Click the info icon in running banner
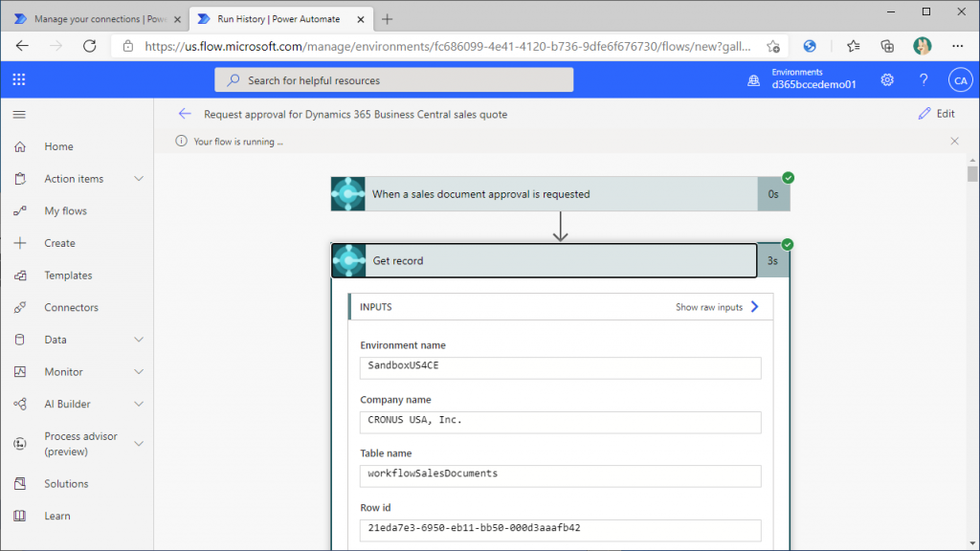Image resolution: width=980 pixels, height=551 pixels. click(181, 142)
